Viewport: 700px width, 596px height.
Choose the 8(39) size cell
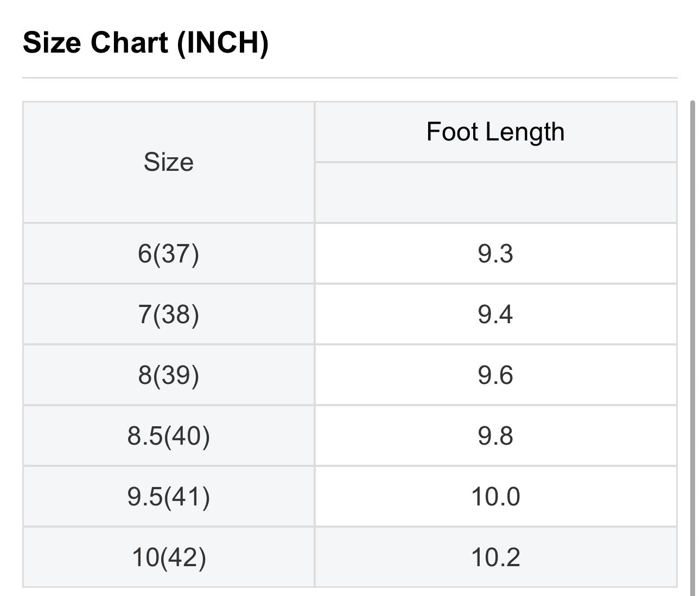(x=168, y=375)
